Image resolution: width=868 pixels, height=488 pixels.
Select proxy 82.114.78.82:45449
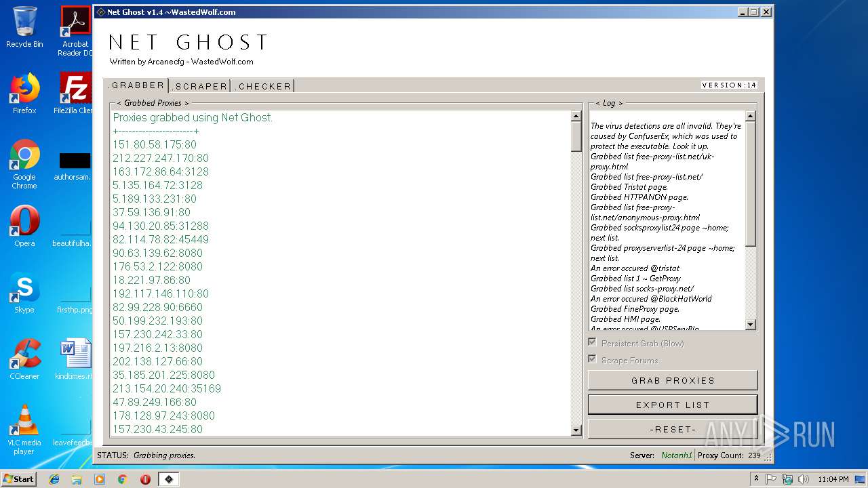(x=161, y=239)
